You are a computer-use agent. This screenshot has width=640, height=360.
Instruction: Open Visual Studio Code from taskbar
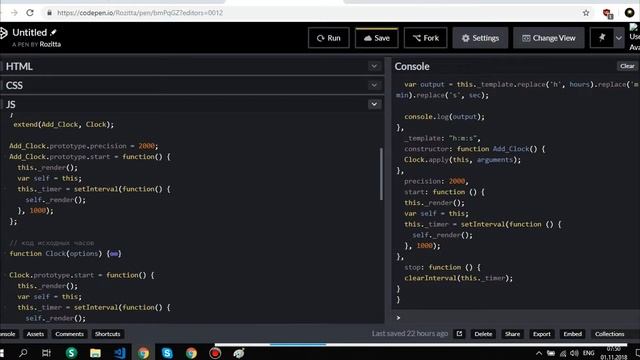[120, 353]
